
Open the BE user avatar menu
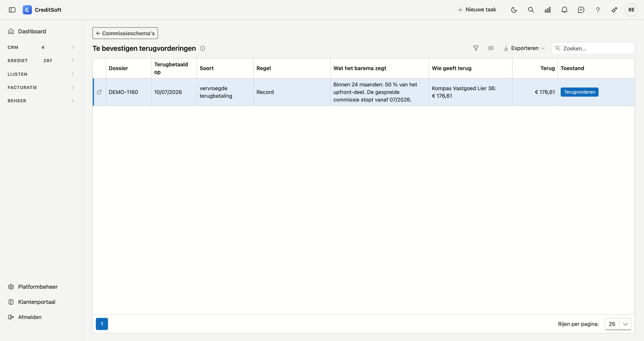pyautogui.click(x=631, y=10)
